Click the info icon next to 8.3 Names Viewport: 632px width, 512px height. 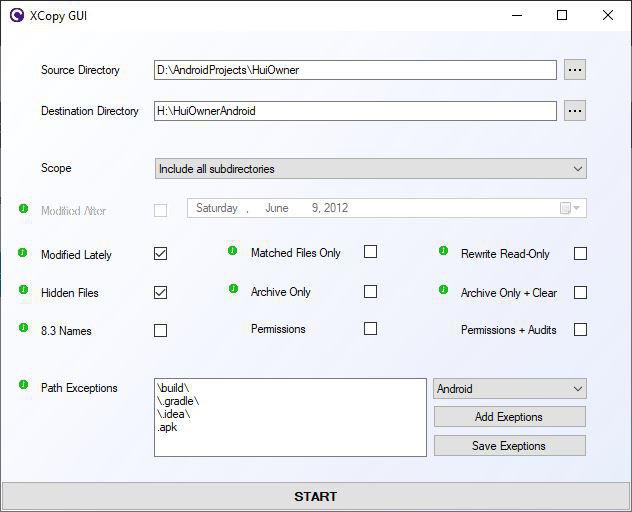(23, 327)
